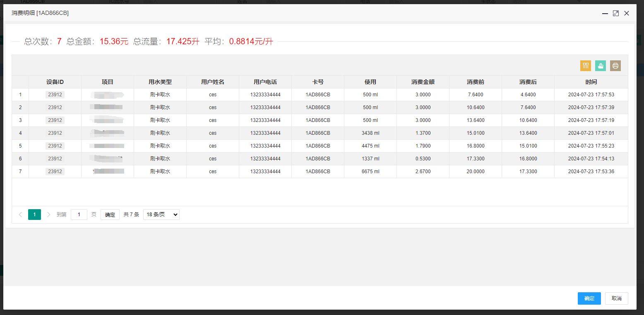Click timestamp 2024-07-23 17:55:23
Screen dimensions: 644x315
click(x=591, y=146)
